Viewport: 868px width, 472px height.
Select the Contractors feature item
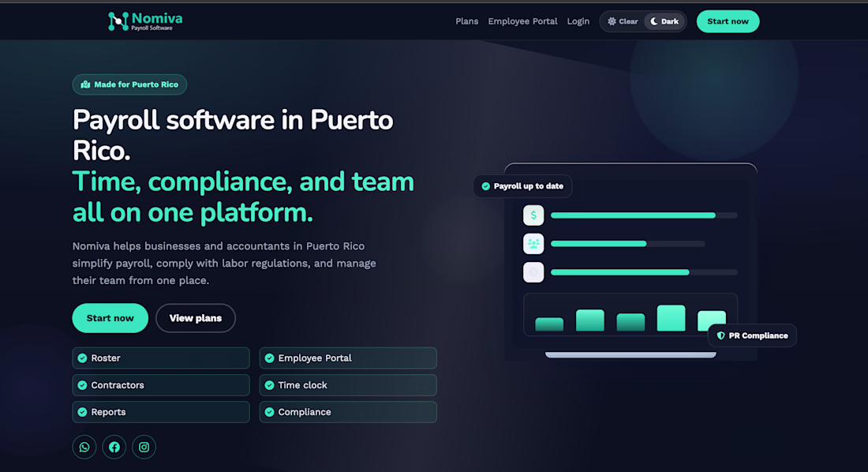160,385
